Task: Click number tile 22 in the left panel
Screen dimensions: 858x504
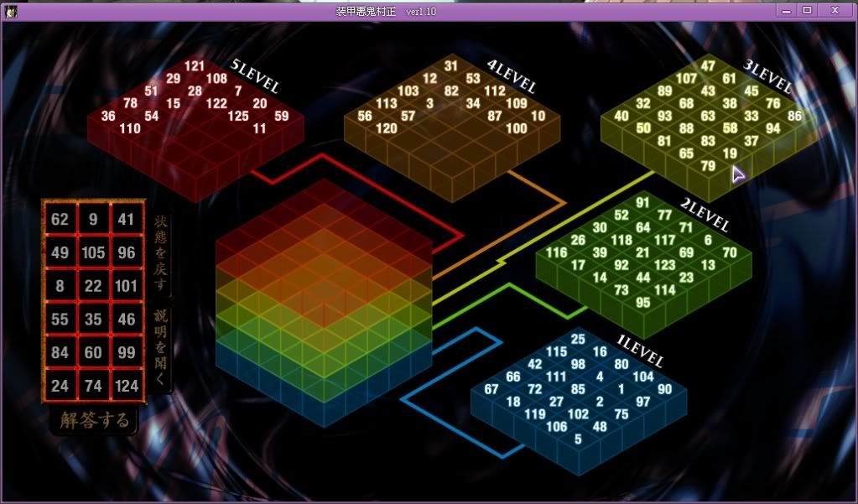Action: [x=93, y=286]
